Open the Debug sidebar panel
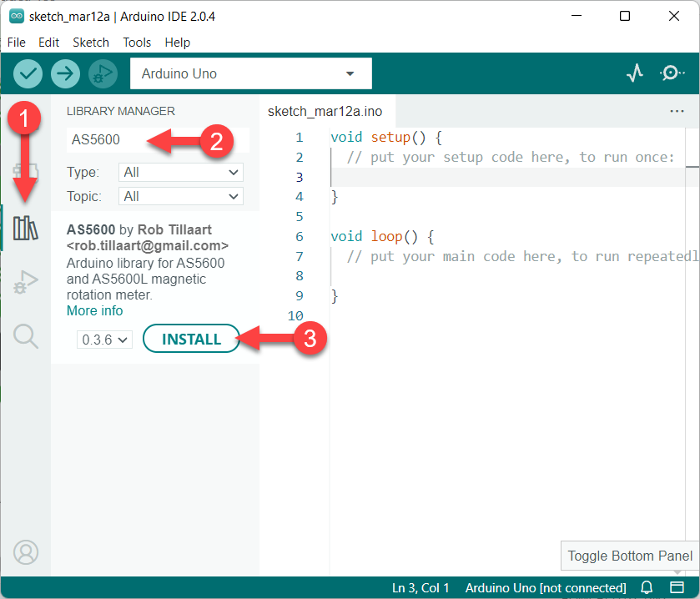The width and height of the screenshot is (700, 599). coord(25,282)
